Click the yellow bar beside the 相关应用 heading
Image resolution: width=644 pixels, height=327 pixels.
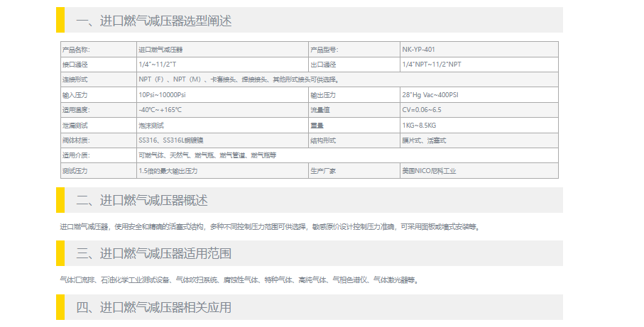pyautogui.click(x=60, y=307)
